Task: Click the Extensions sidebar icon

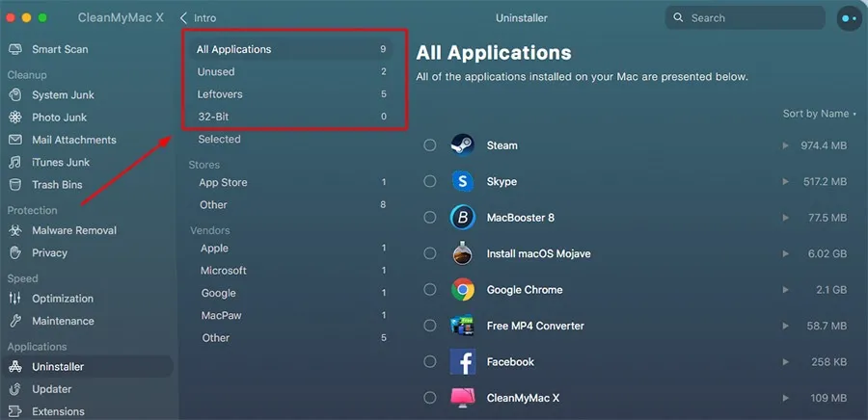Action: 15,411
